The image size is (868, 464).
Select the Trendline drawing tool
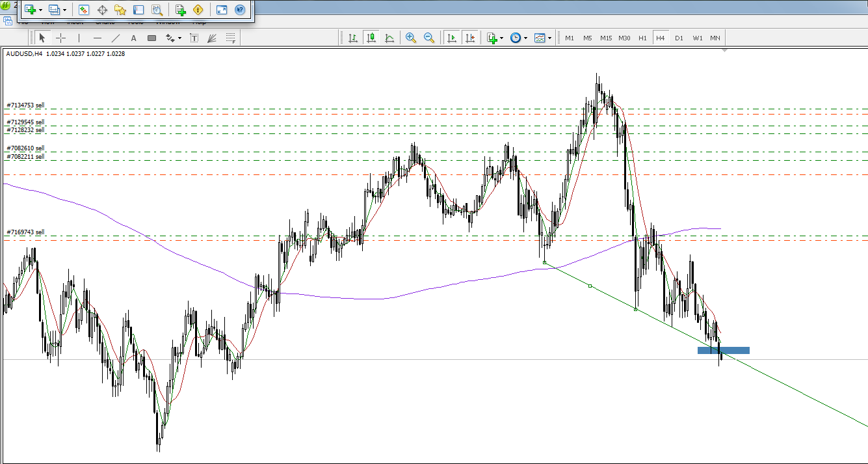(116, 38)
